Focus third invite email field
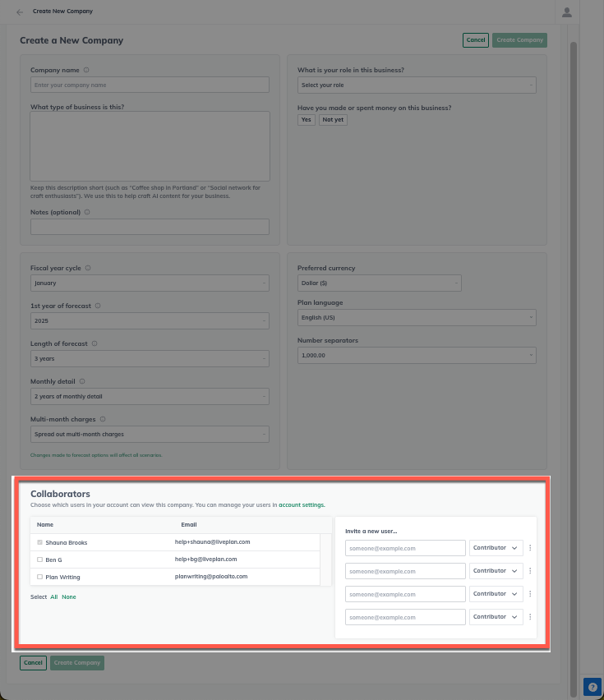Image resolution: width=604 pixels, height=700 pixels. pyautogui.click(x=405, y=594)
